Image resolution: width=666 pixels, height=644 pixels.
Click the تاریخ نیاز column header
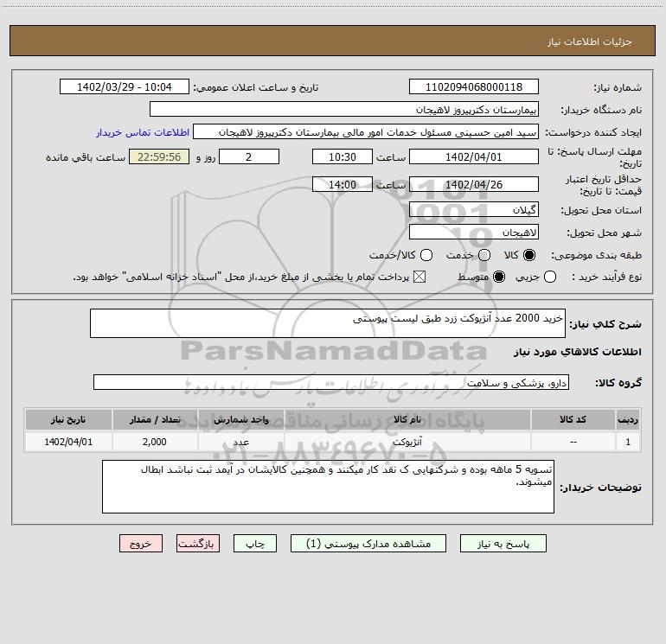pyautogui.click(x=68, y=420)
